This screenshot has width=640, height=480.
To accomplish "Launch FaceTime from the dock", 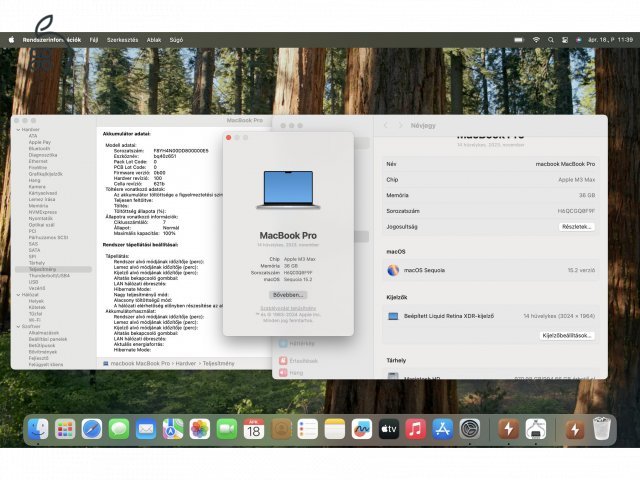I will point(227,429).
